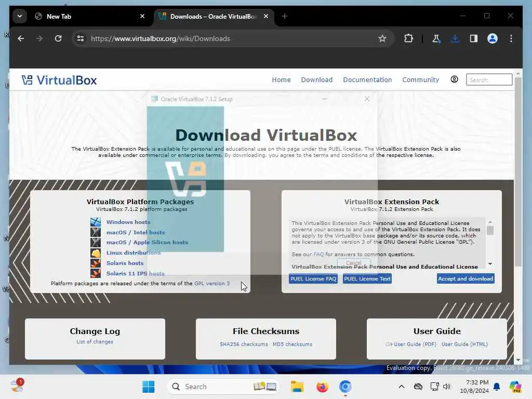Click the forward navigation arrow
This screenshot has width=532, height=399.
39,38
